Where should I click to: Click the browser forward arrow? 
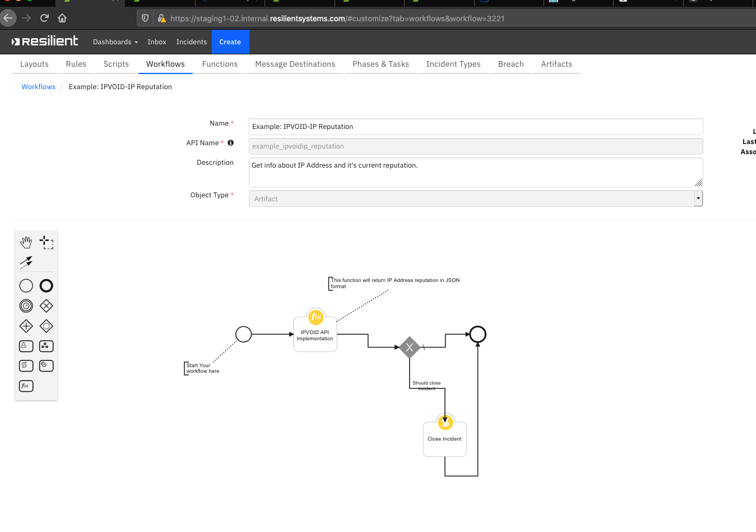coord(26,18)
